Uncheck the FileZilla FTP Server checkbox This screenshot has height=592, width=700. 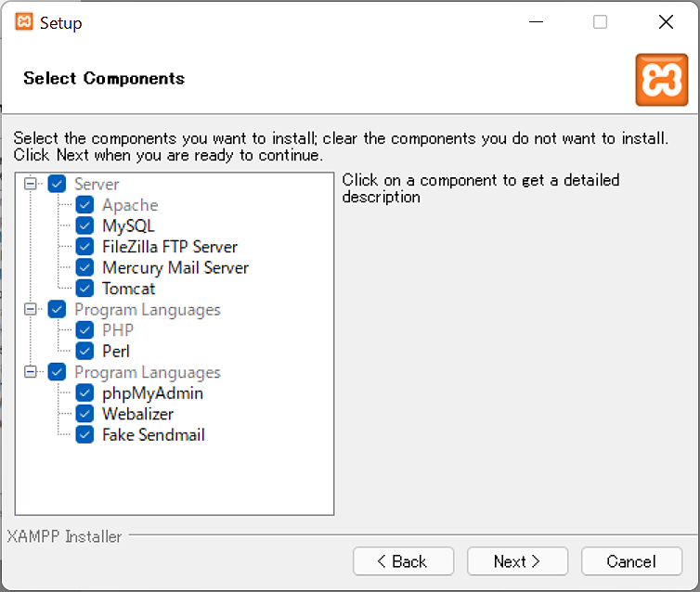click(85, 247)
